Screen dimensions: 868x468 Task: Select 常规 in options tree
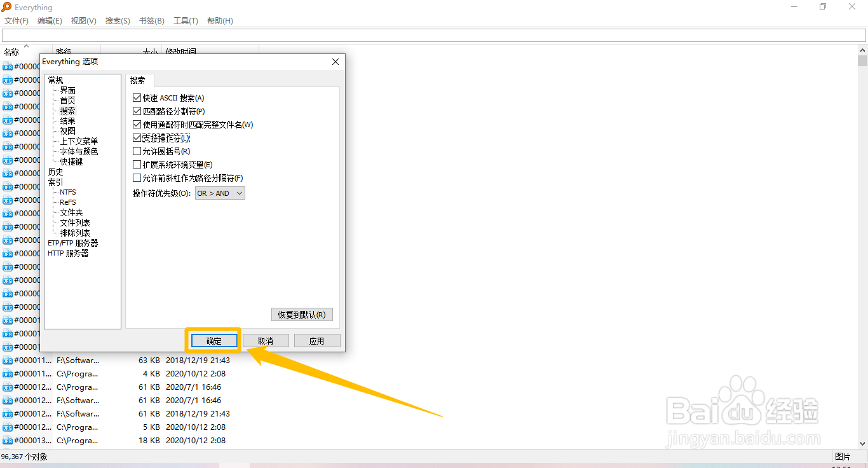point(55,80)
